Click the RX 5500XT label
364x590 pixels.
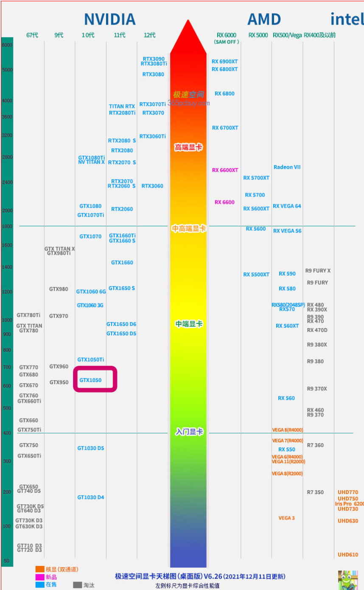coord(256,275)
